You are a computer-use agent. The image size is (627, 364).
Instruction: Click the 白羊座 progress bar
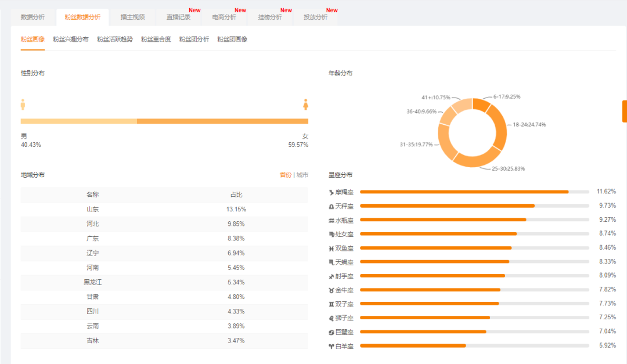pyautogui.click(x=475, y=345)
